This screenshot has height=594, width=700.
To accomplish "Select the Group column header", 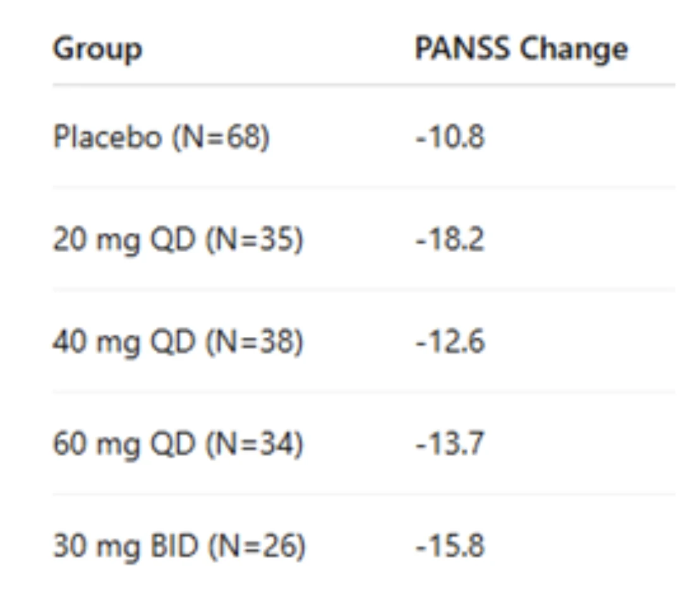I will coord(97,49).
